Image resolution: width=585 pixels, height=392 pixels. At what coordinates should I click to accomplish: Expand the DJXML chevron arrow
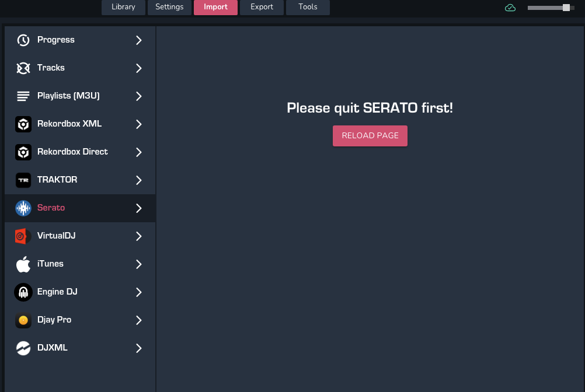(x=139, y=348)
